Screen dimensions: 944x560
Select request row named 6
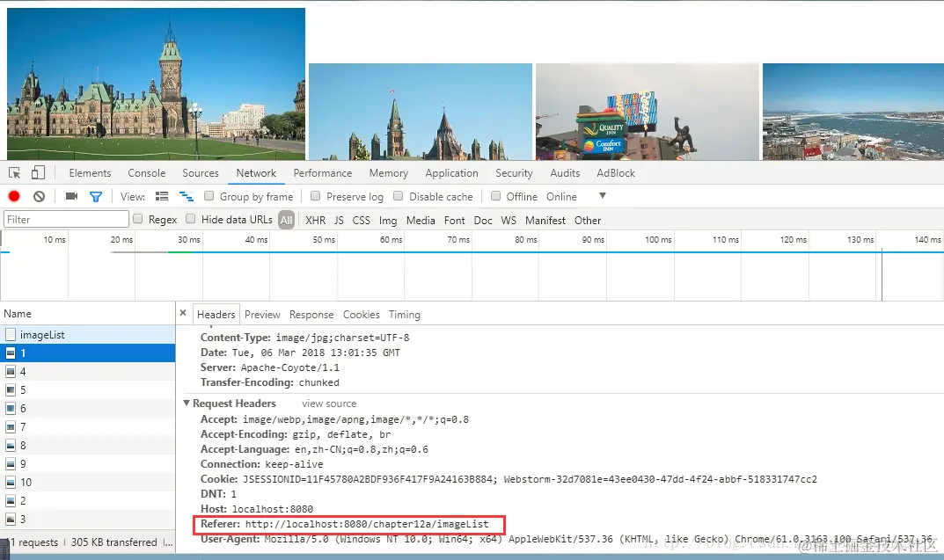coord(88,409)
